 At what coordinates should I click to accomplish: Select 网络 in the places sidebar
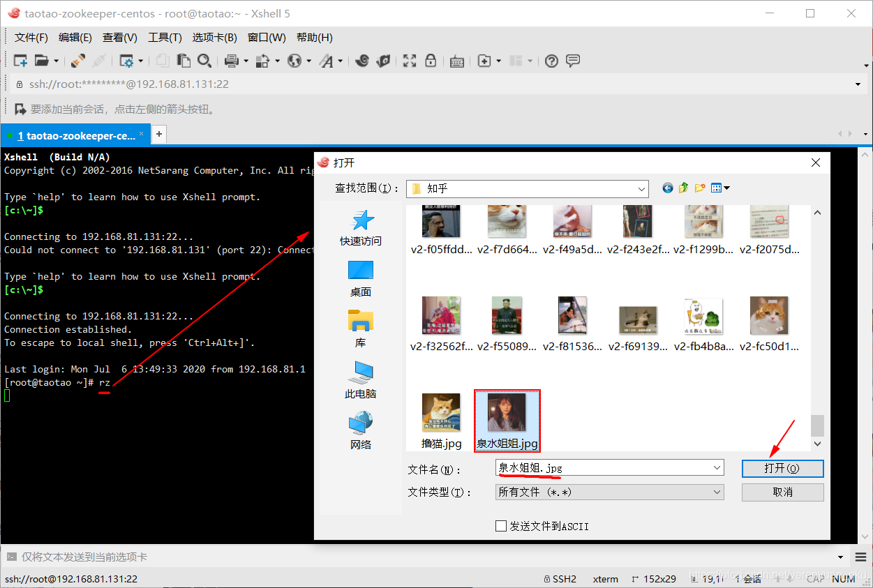(361, 431)
